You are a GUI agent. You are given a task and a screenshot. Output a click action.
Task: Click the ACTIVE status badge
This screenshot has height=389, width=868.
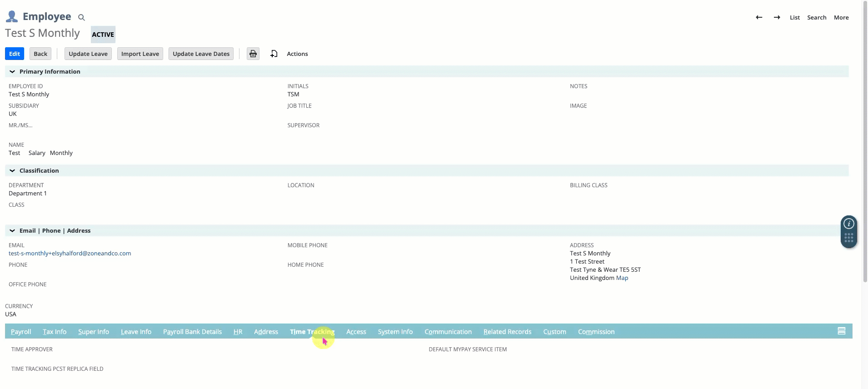pyautogui.click(x=103, y=35)
